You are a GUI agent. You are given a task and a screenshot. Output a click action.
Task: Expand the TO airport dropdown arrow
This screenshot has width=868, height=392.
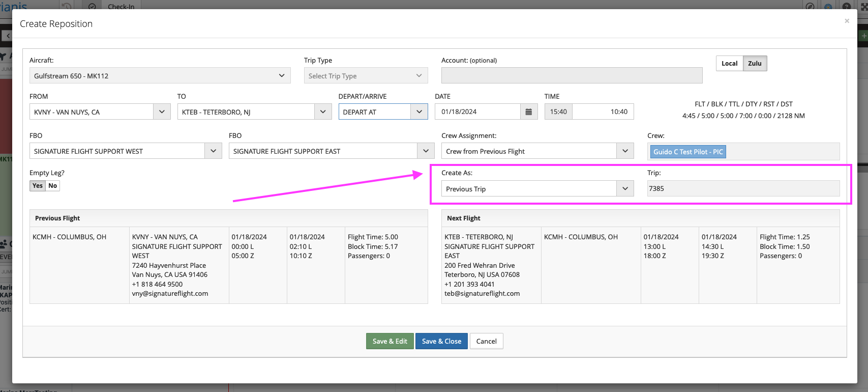tap(322, 112)
